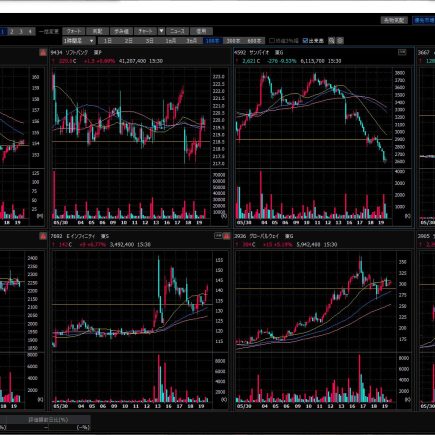
Task: Click the blue 優先市場 button at top right
Action: pos(424,20)
